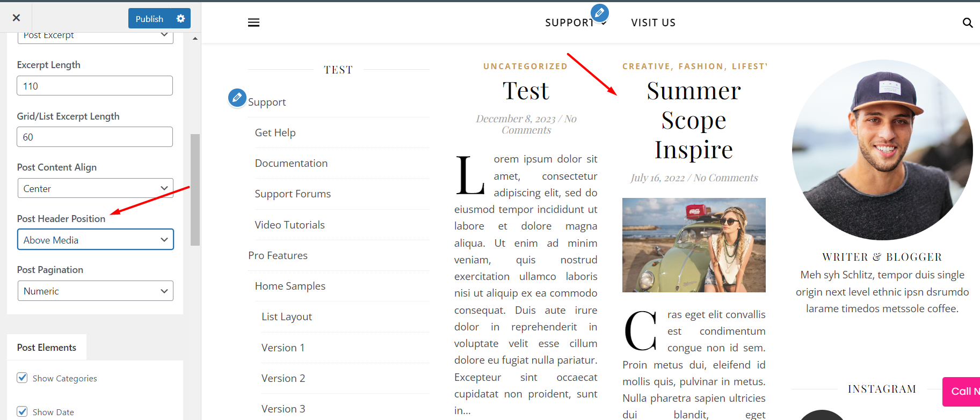Click the writer profile photo

coord(882,150)
